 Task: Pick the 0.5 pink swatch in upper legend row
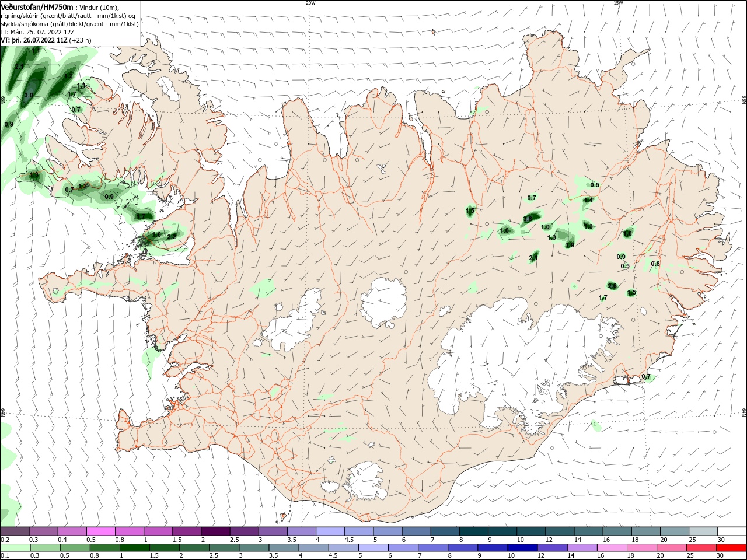(x=101, y=531)
